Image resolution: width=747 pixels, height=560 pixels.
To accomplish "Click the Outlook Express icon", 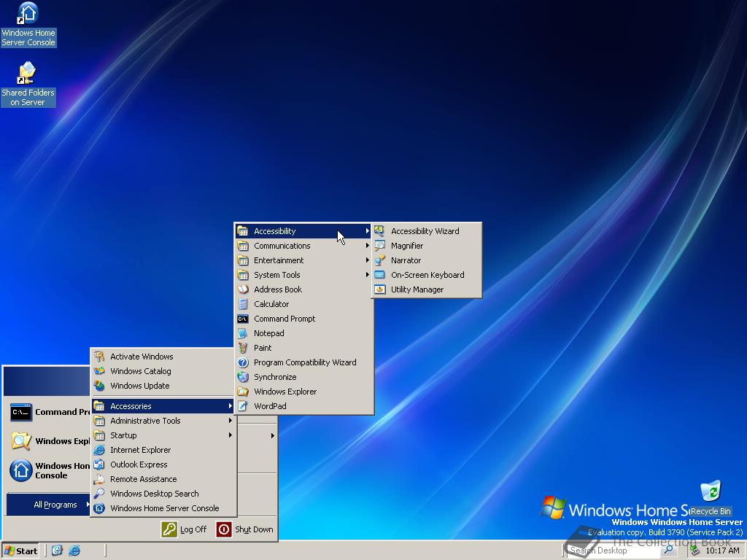I will (x=99, y=464).
